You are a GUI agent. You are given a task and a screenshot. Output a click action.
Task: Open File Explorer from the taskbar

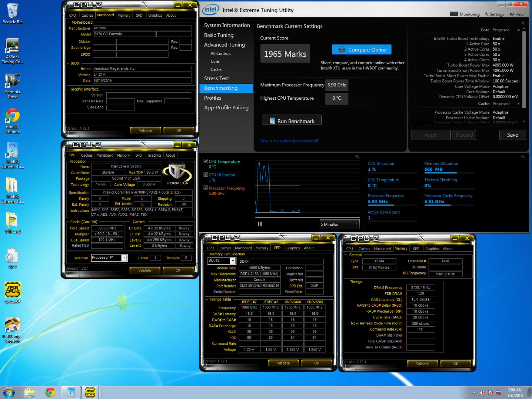click(x=30, y=392)
